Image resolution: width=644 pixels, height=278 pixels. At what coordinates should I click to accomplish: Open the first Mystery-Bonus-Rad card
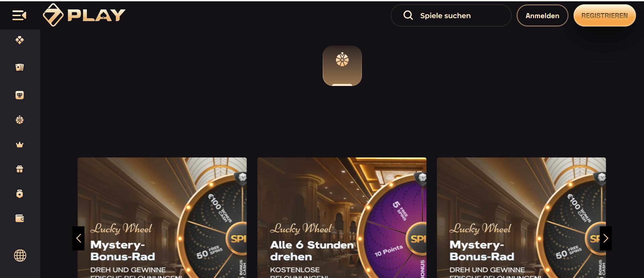[162, 218]
